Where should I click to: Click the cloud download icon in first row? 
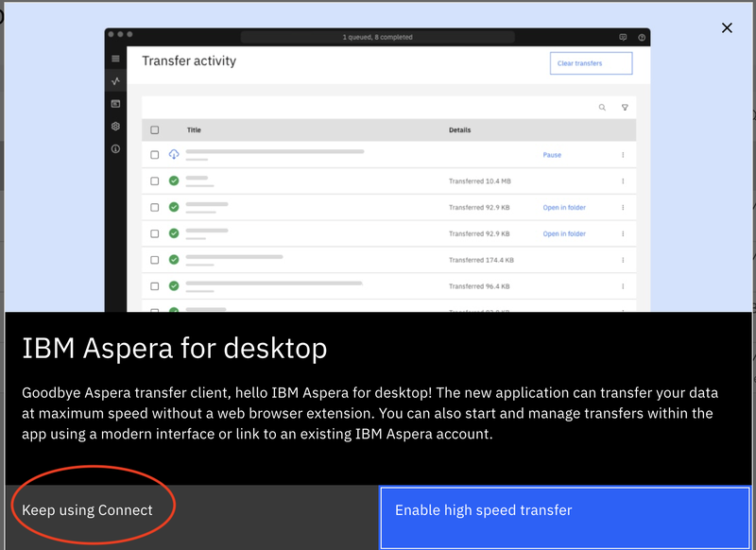174,154
